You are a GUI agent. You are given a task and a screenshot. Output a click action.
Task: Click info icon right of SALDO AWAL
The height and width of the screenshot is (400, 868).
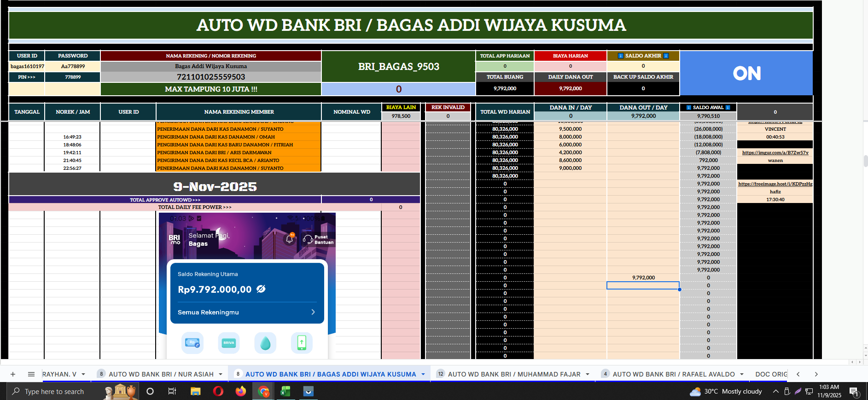point(728,107)
